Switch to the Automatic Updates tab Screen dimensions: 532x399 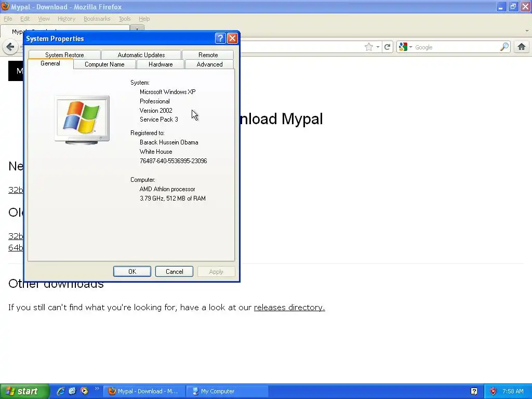(141, 55)
